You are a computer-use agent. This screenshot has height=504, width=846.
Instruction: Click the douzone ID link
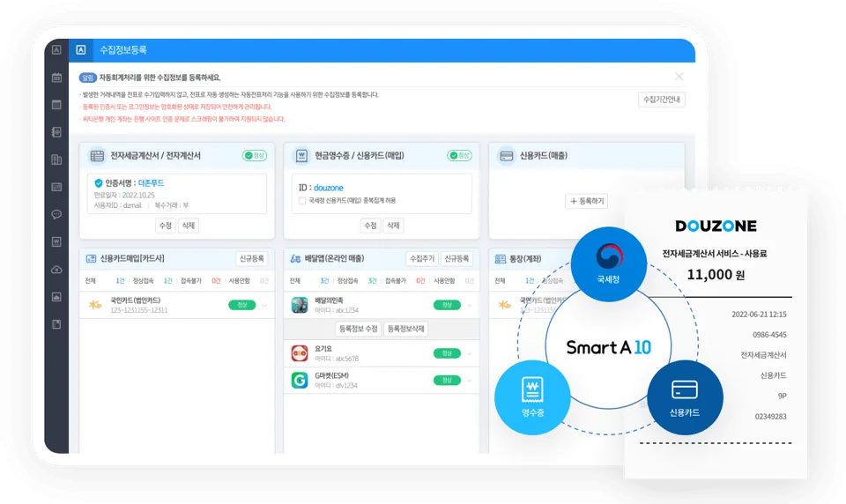point(329,188)
